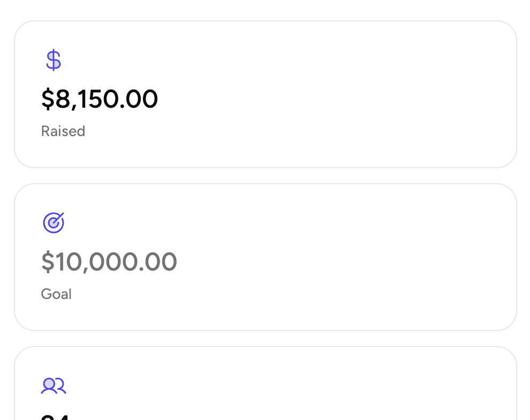Select the bullseye icon on the Goal card
This screenshot has width=530, height=420.
(53, 223)
